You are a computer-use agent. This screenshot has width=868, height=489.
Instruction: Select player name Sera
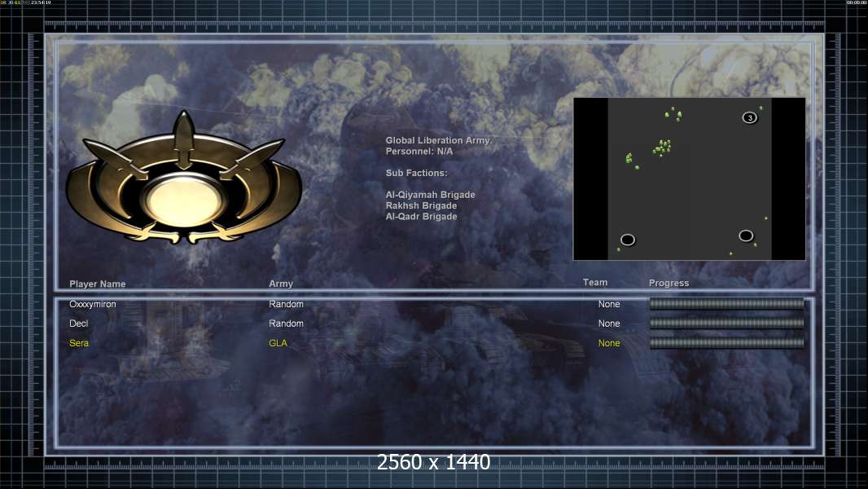point(79,343)
